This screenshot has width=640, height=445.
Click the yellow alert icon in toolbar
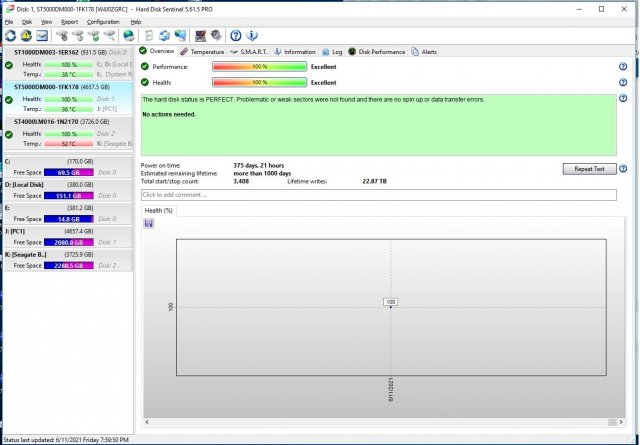click(26, 35)
